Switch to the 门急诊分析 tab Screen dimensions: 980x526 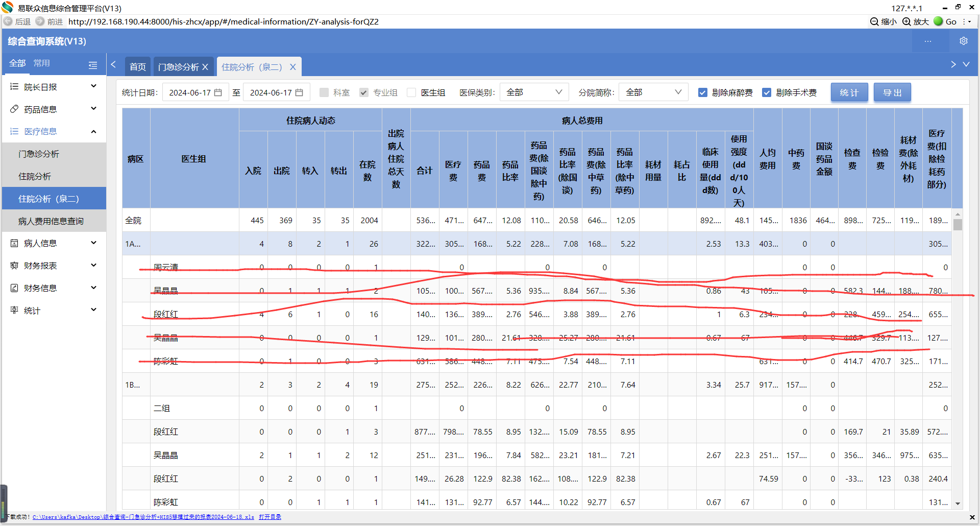(x=178, y=67)
